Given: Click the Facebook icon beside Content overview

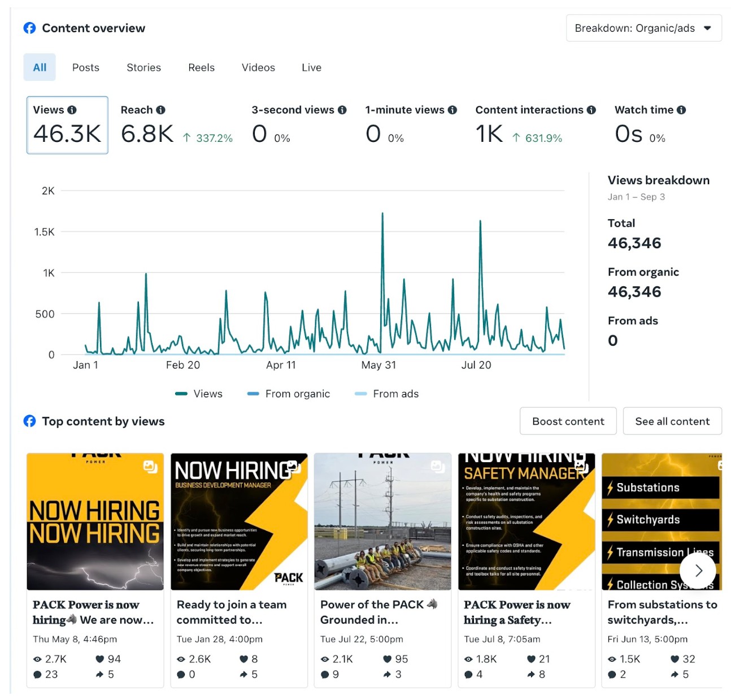Looking at the screenshot, I should click(x=30, y=28).
